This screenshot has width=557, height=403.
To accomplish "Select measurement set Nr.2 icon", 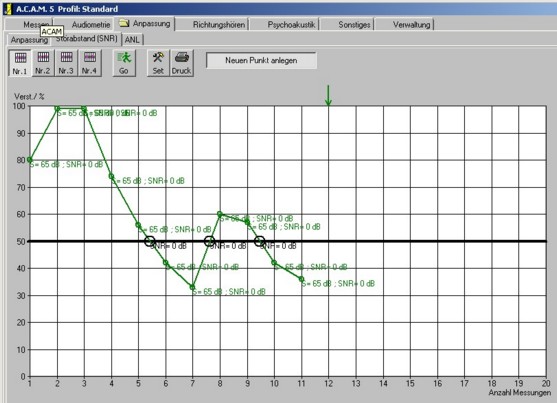I will [43, 63].
